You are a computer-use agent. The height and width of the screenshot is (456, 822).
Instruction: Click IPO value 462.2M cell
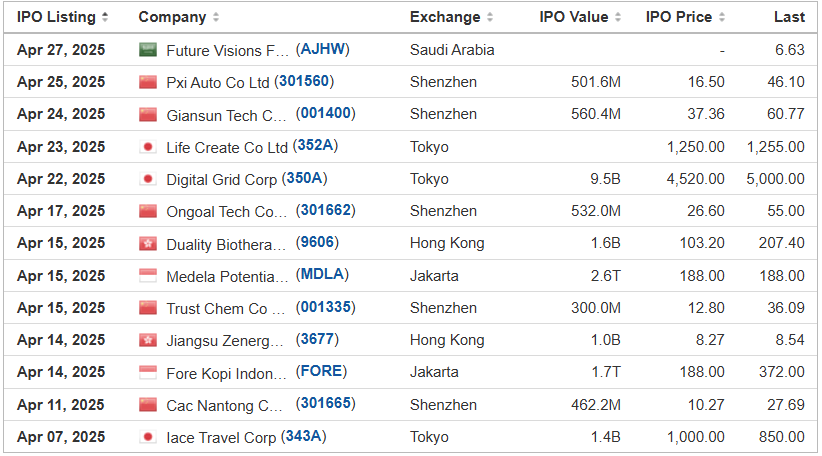596,405
